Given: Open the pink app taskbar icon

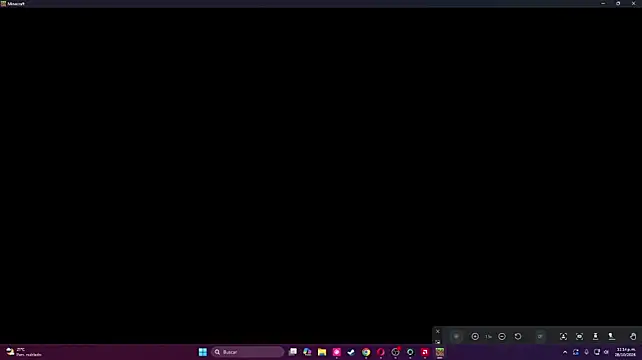Looking at the screenshot, I should click(x=337, y=352).
